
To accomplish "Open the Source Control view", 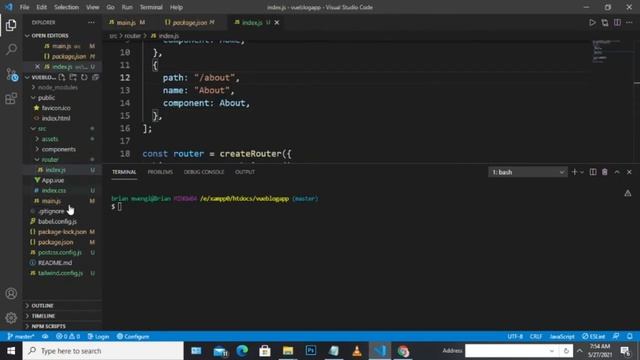I will click(x=11, y=74).
